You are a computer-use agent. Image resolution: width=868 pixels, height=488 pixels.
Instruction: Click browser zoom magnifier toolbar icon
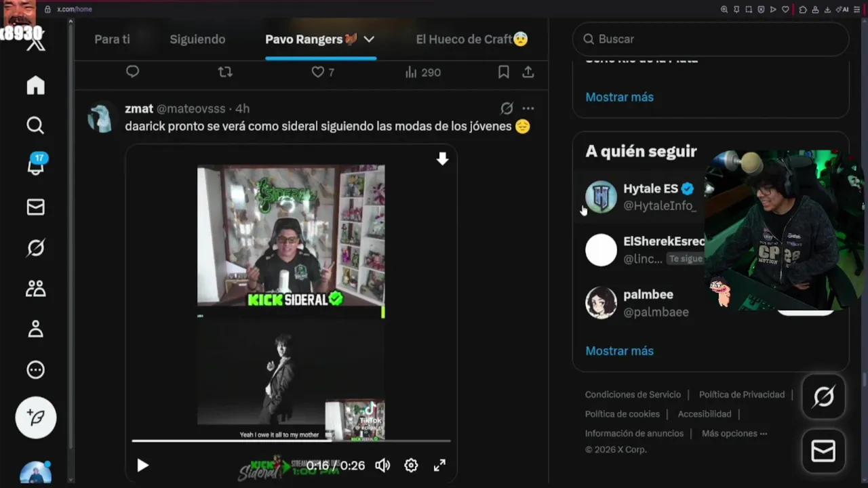724,9
